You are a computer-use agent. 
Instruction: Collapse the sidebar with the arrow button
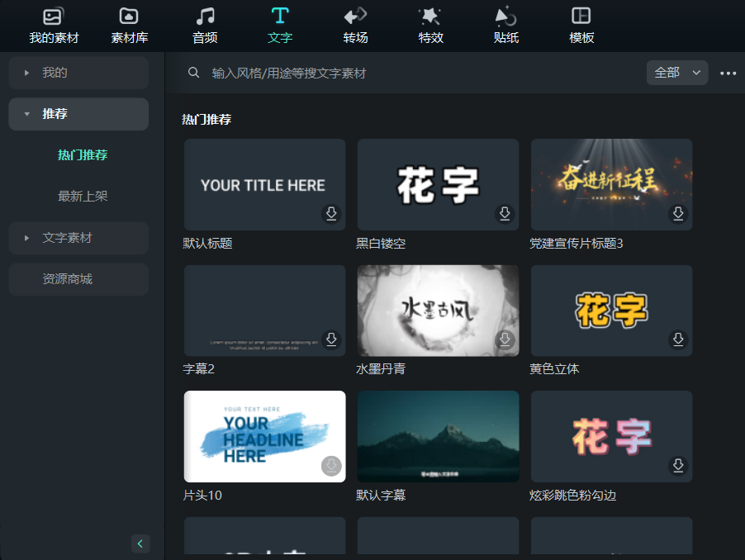[x=140, y=543]
